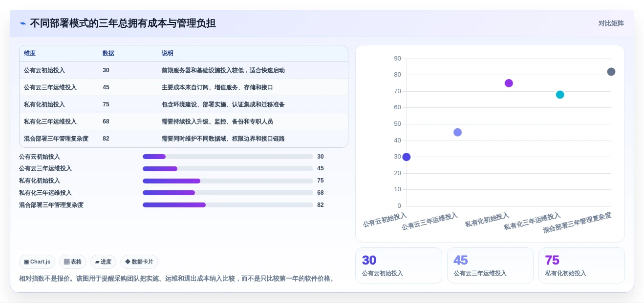Click x-axis label 公有云初始投入
The height and width of the screenshot is (303, 644).
coord(385,220)
